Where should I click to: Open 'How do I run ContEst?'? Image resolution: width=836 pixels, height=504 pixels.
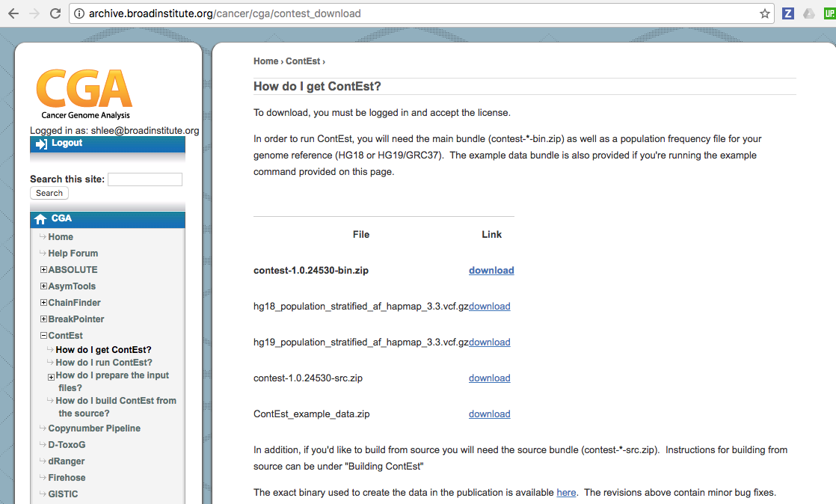coord(104,363)
